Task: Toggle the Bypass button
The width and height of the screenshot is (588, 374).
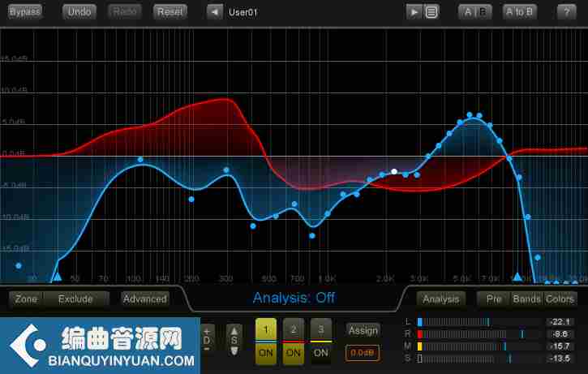Action: coord(25,11)
